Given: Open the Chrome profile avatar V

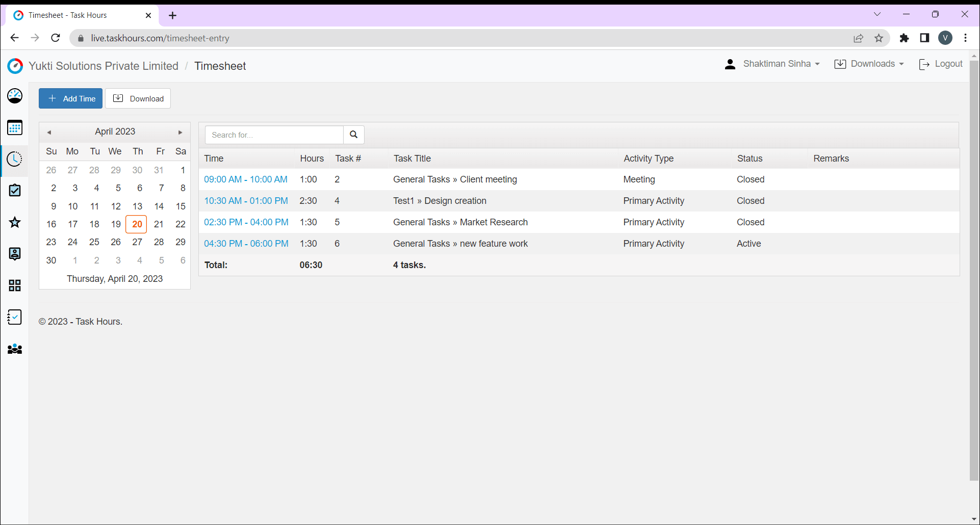Looking at the screenshot, I should (x=945, y=38).
